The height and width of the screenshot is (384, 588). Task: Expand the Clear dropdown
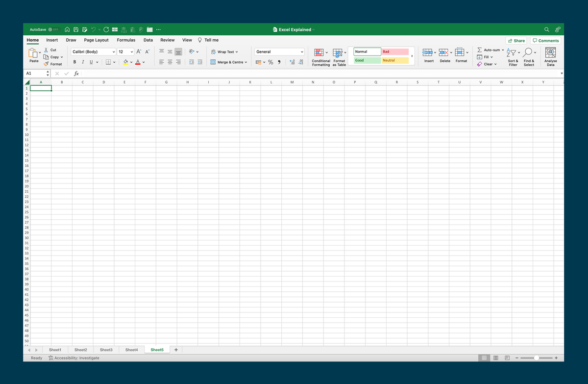click(x=495, y=64)
